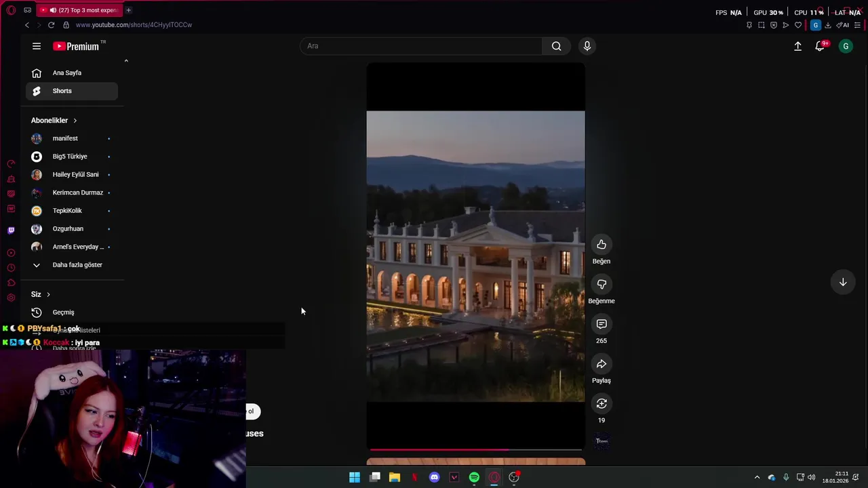Select the Shorts sidebar item
Viewport: 868px width, 488px height.
coord(72,91)
